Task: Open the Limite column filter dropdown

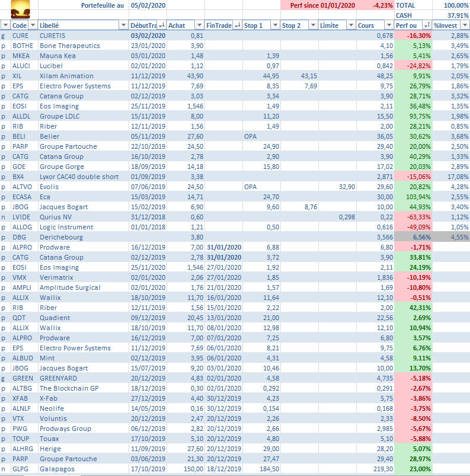Action: (351, 25)
